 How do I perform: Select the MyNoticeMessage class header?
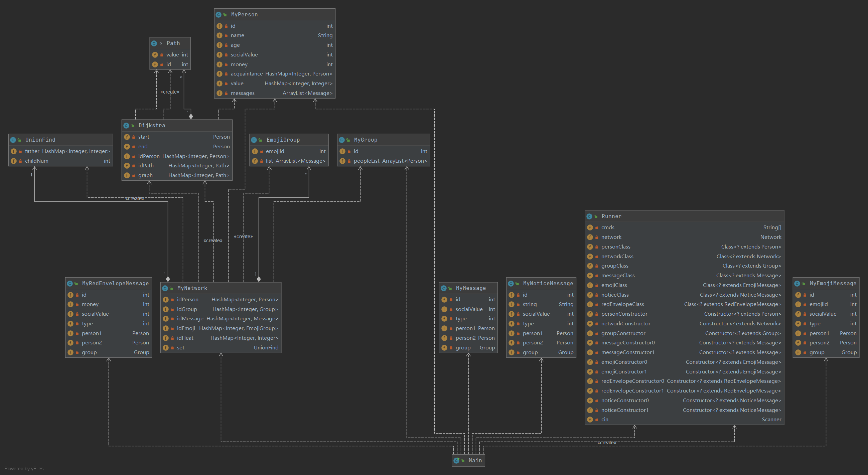pos(541,284)
